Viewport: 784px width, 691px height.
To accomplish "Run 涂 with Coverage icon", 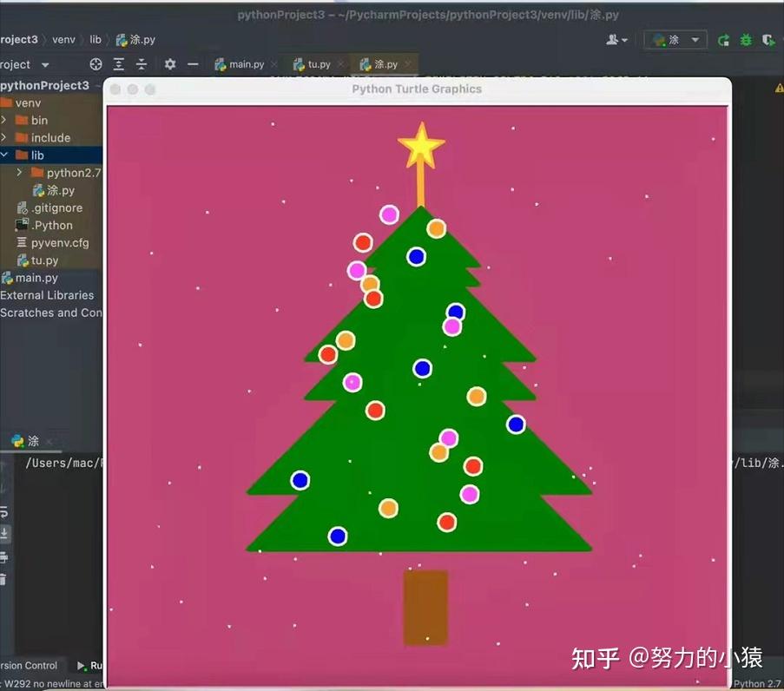I will [x=769, y=39].
